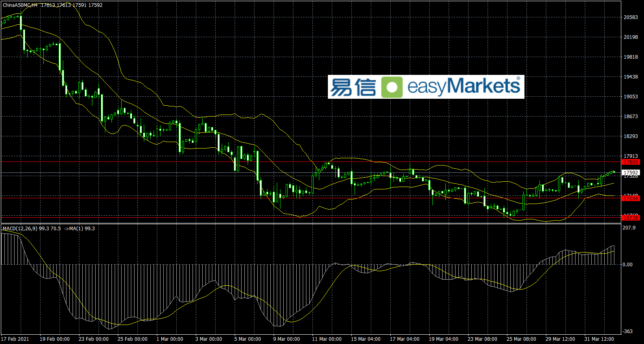
Task: Click the 20583 price axis value
Action: tap(631, 17)
